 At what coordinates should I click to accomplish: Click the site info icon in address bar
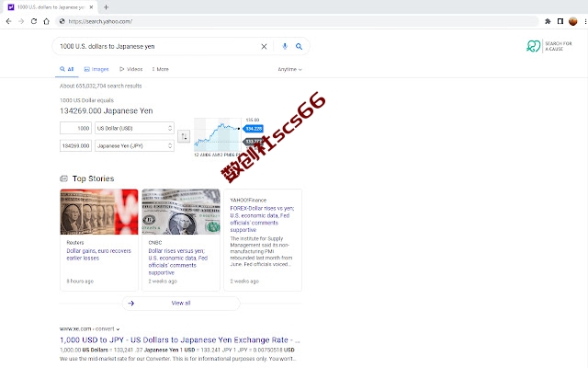coord(62,21)
